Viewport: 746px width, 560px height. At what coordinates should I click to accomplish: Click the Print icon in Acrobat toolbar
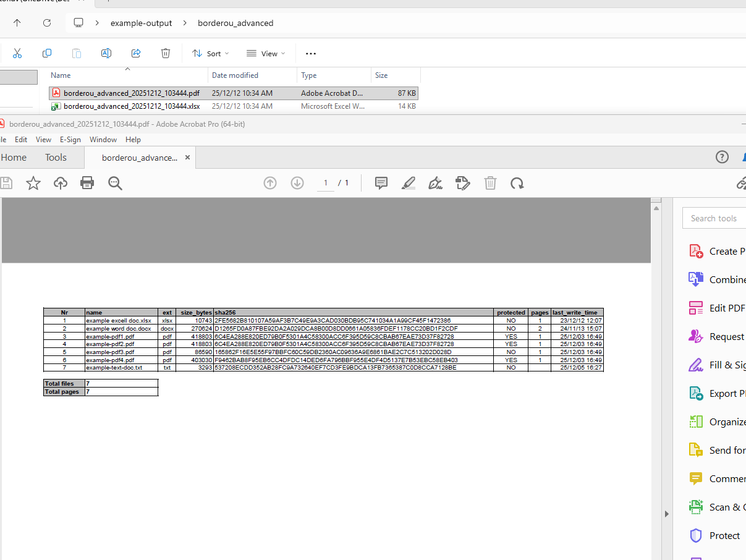coord(87,183)
